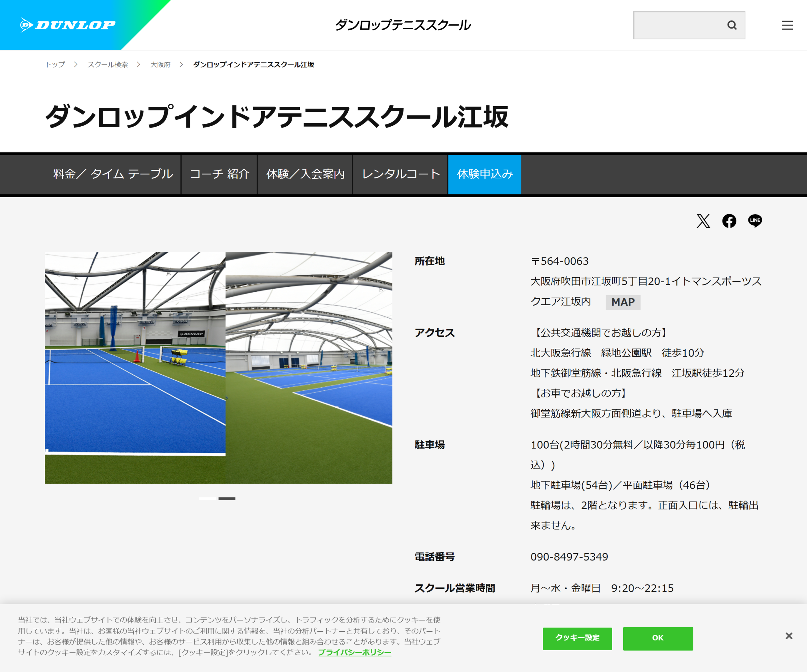Open the レンタルコート tab
The image size is (807, 672).
400,174
